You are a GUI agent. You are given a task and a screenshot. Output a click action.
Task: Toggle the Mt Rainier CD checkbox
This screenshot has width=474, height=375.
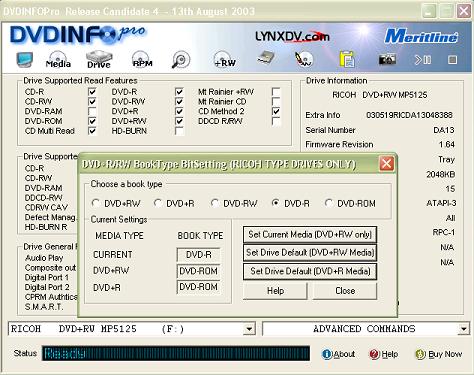pyautogui.click(x=276, y=101)
